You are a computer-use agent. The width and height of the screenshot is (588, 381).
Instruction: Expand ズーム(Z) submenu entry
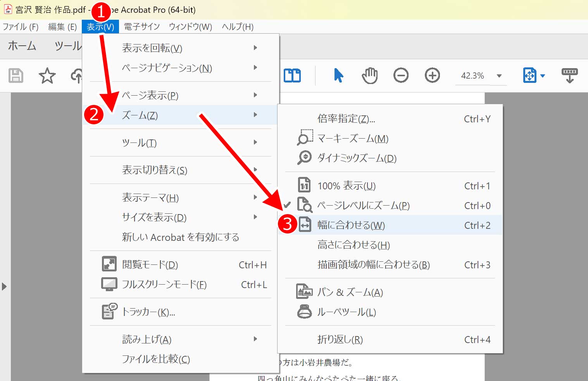(181, 115)
